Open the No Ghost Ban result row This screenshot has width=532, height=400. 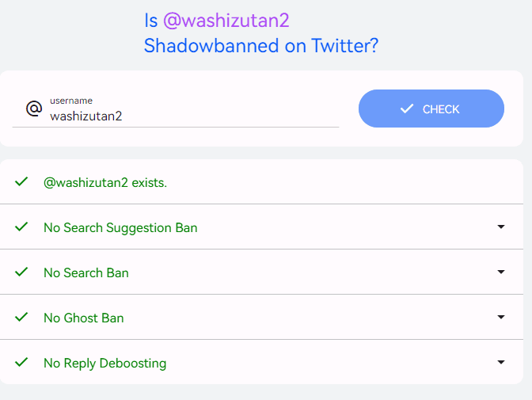click(261, 317)
